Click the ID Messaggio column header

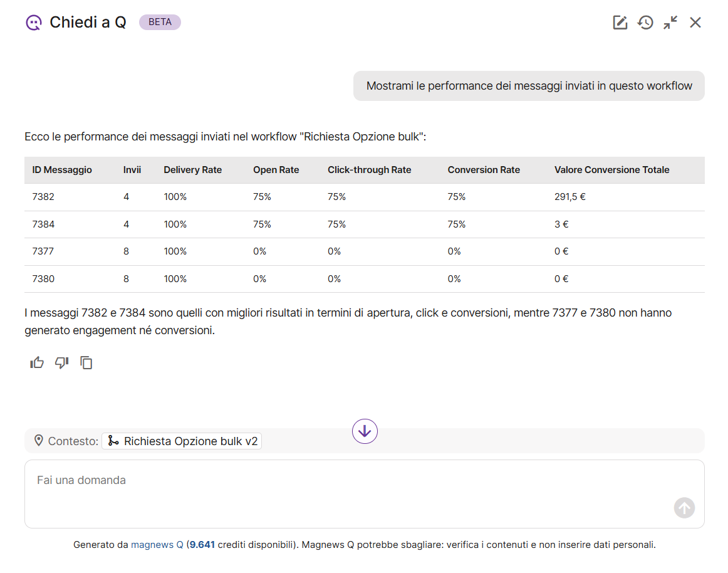point(62,170)
